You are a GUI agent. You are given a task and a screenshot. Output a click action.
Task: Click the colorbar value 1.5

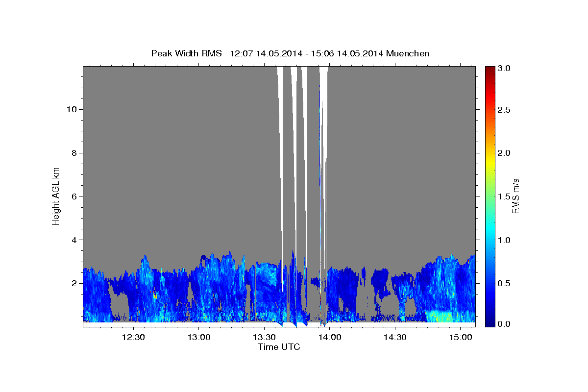504,196
